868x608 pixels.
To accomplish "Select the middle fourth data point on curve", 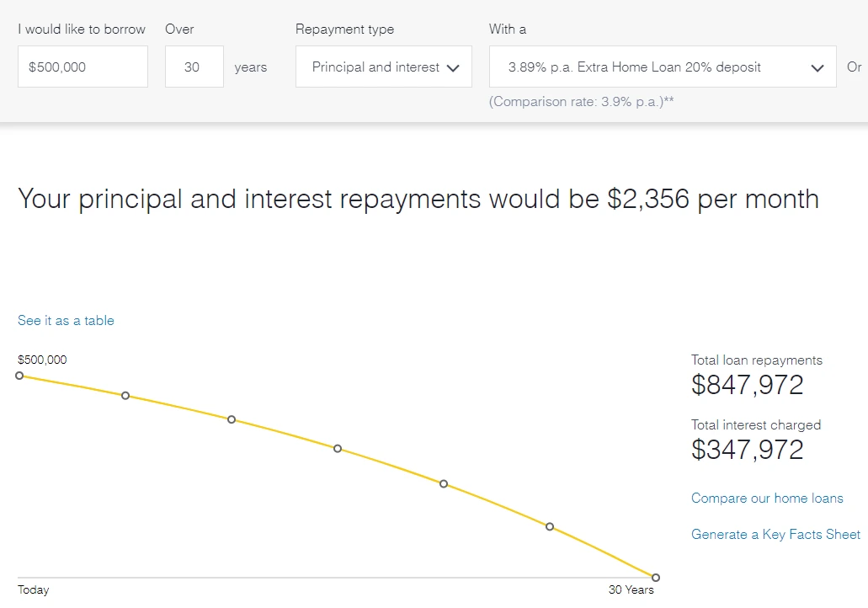I will (x=338, y=449).
